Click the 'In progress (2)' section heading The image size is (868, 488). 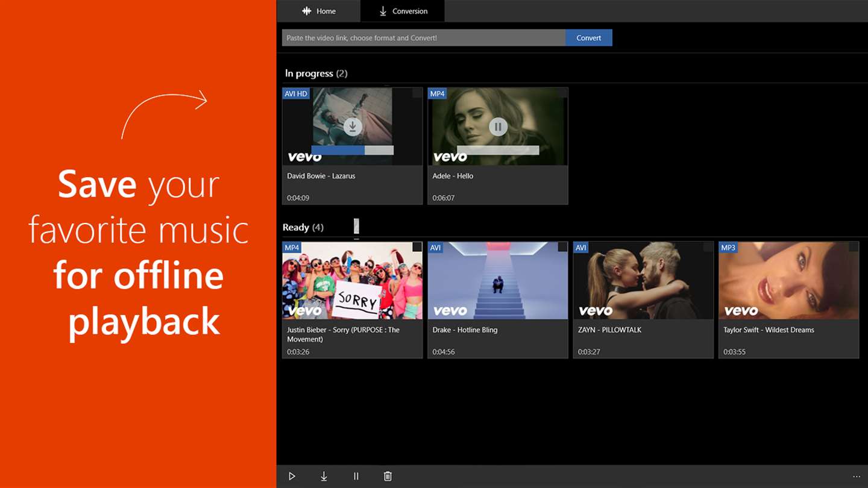316,74
